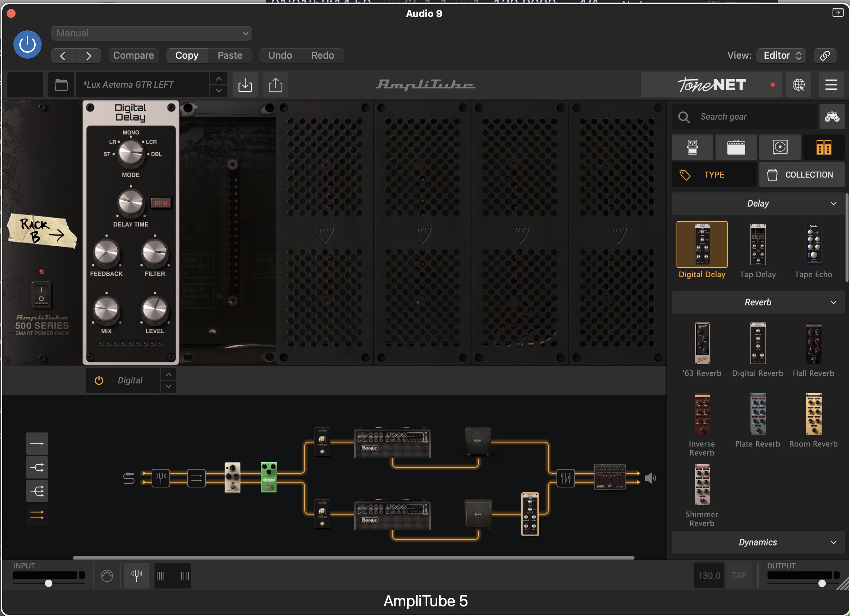Viewport: 850px width, 616px height.
Task: Select the stomp pedal gear category
Action: (x=692, y=147)
